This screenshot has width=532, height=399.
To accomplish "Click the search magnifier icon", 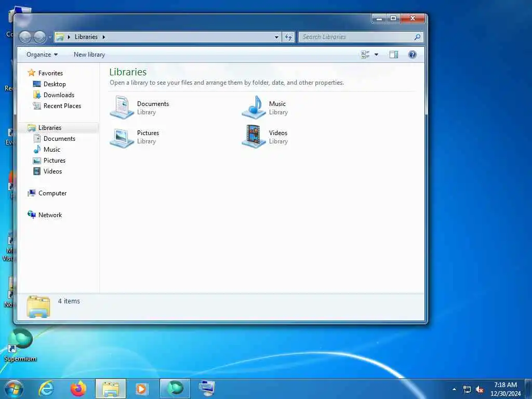I will (417, 37).
